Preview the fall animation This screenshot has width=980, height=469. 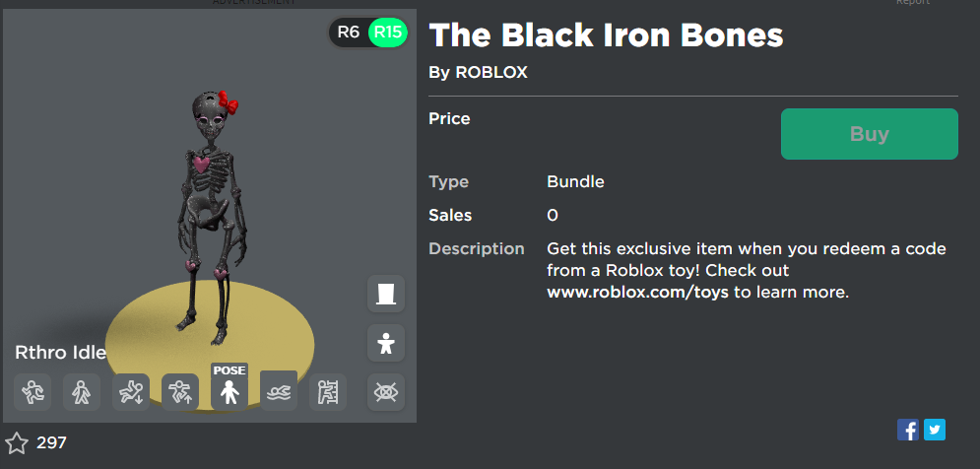[x=131, y=392]
